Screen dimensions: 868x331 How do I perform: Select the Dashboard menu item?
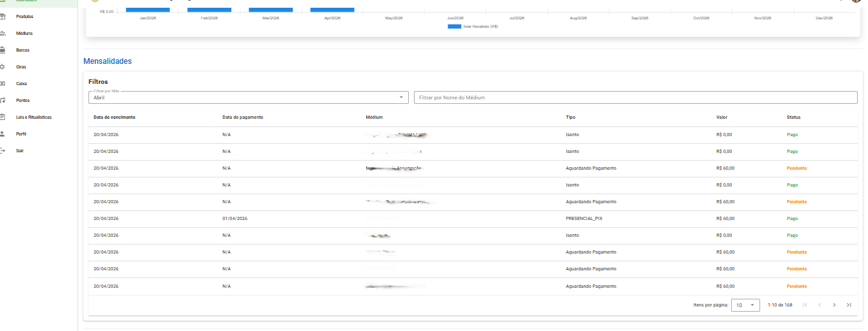pos(26,1)
